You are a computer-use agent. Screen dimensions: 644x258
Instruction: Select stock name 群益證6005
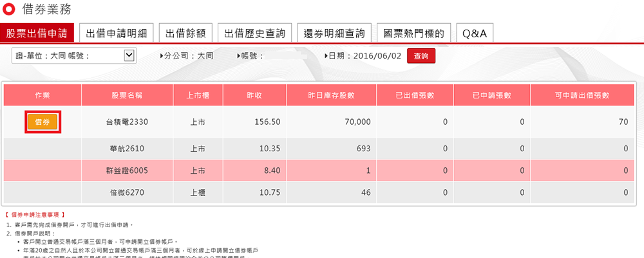coord(127,170)
